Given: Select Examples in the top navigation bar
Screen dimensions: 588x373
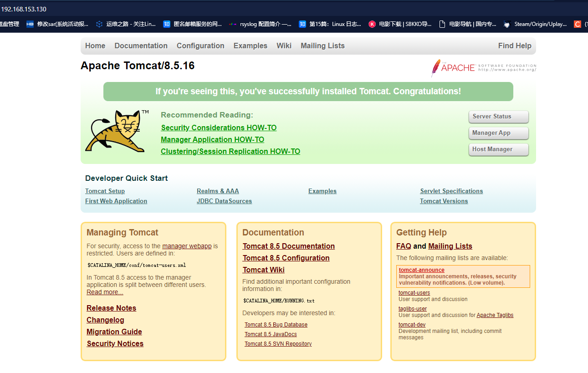Looking at the screenshot, I should 251,46.
